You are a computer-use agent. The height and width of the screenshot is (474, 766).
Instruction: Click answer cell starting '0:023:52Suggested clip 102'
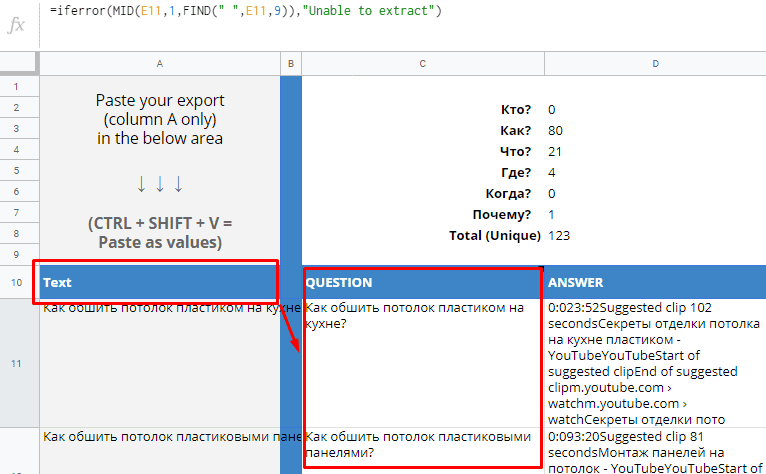(x=655, y=364)
